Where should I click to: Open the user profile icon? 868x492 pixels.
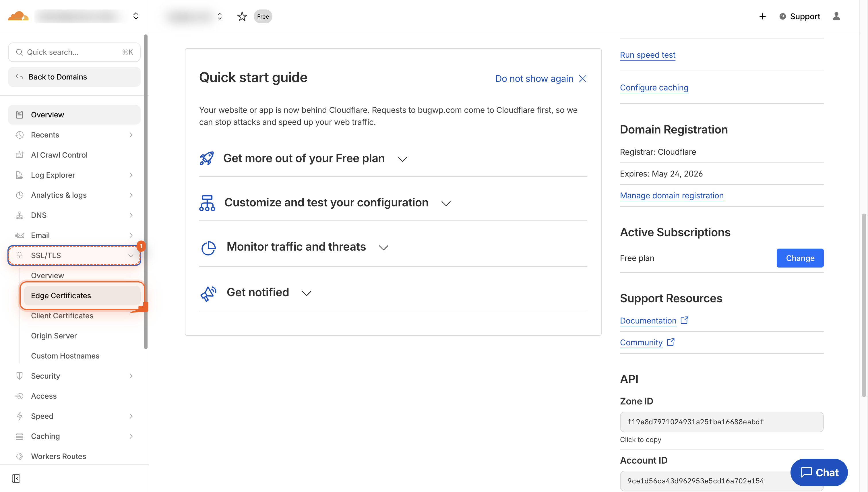[836, 16]
